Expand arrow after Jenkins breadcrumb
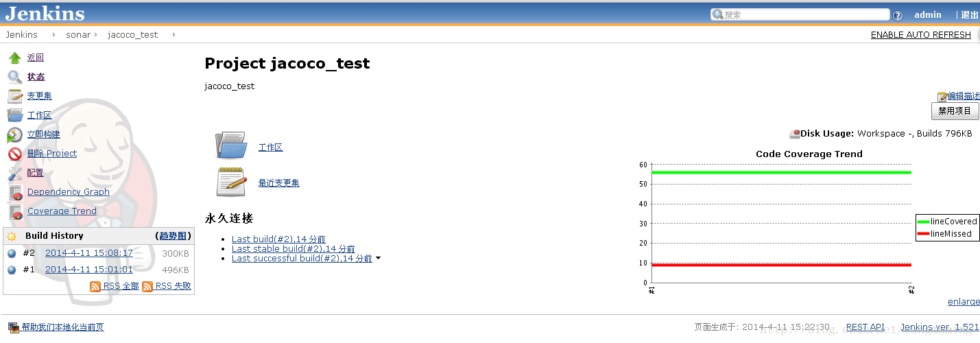Viewport: 980px width, 343px height. pos(53,34)
